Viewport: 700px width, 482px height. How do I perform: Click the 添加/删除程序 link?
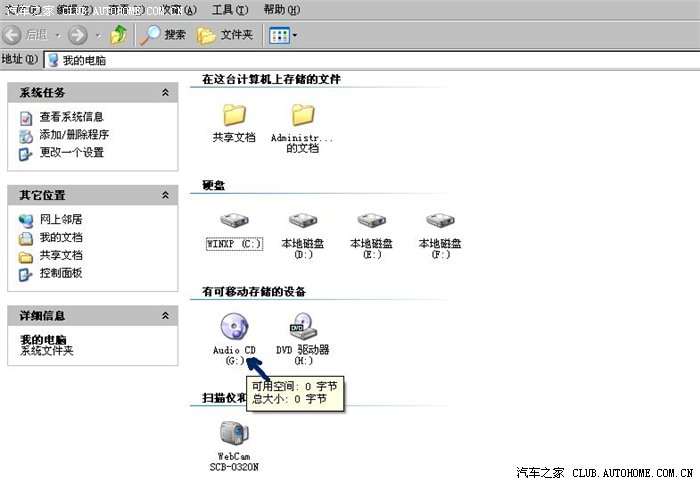coord(74,135)
